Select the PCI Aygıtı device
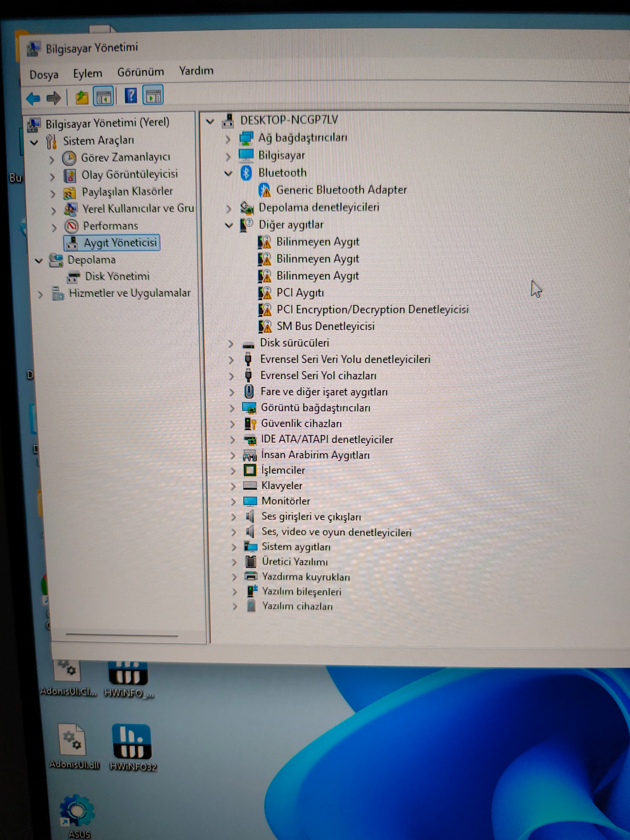630x840 pixels. 300,293
